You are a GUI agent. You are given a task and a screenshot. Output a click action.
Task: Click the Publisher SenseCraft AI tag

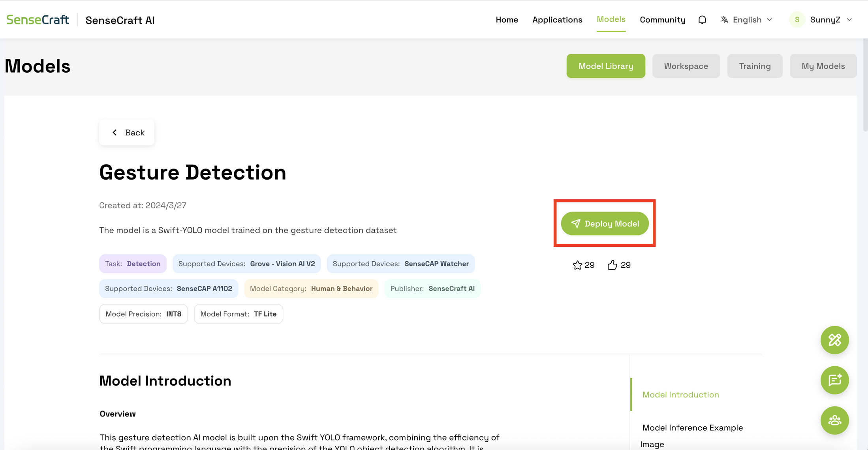432,289
